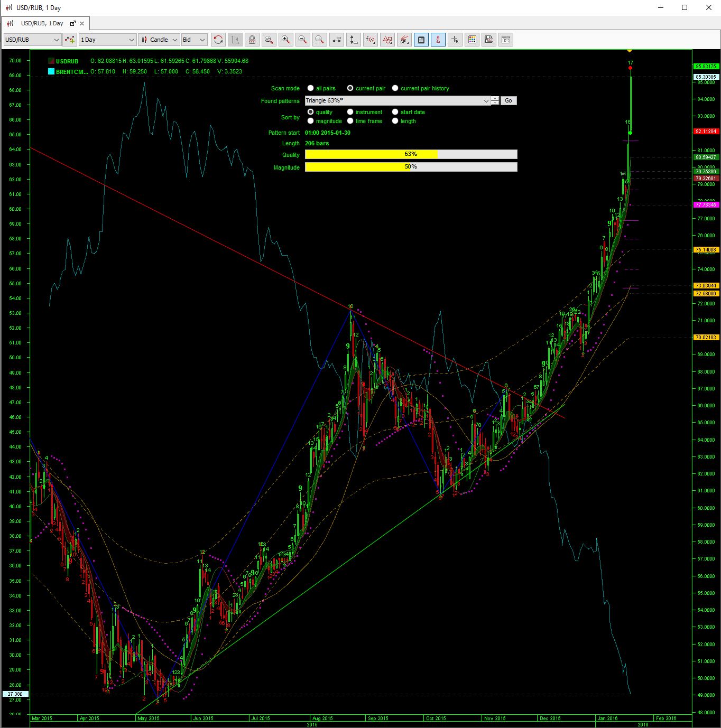
Task: Close the USD/RUB, 1 Day tab
Action: [82, 23]
